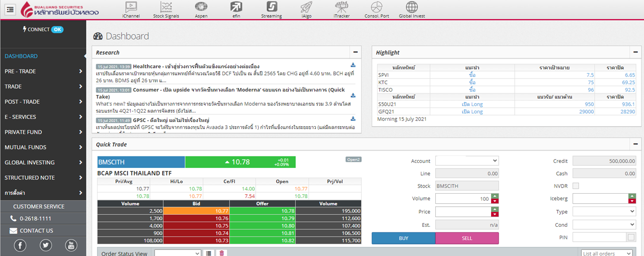
Task: Open the List all orders dropdown
Action: tap(607, 253)
